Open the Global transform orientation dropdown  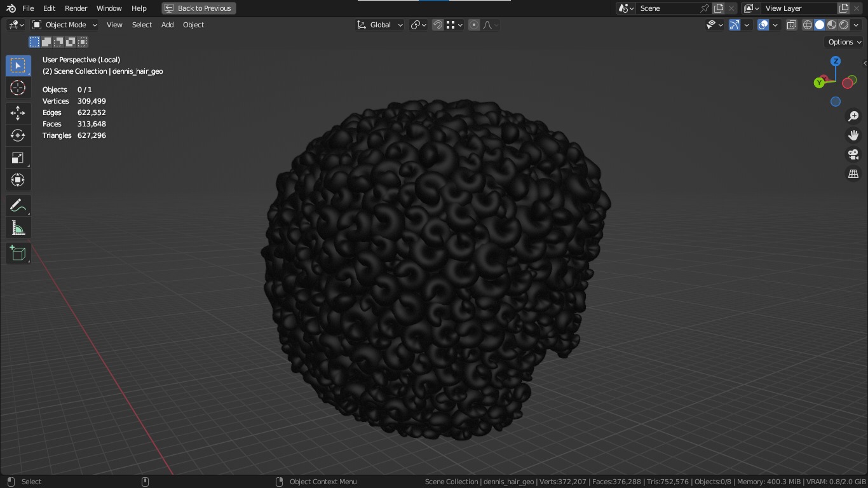[x=379, y=25]
